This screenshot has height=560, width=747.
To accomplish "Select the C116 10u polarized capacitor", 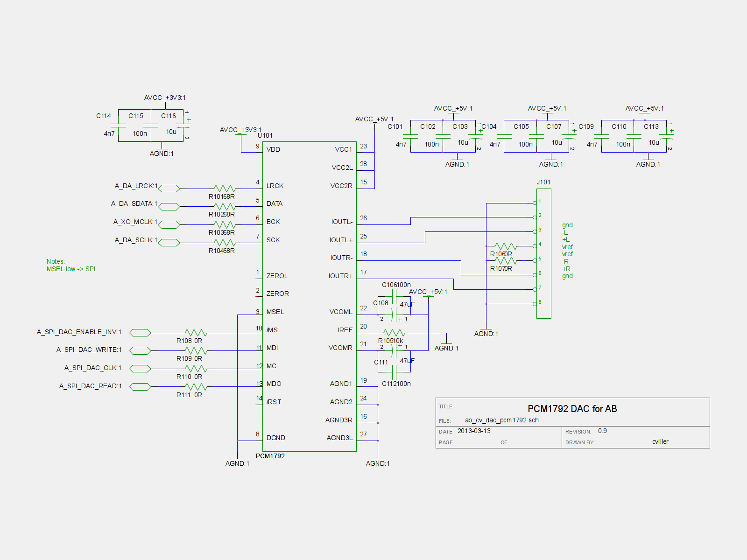I will [x=183, y=126].
